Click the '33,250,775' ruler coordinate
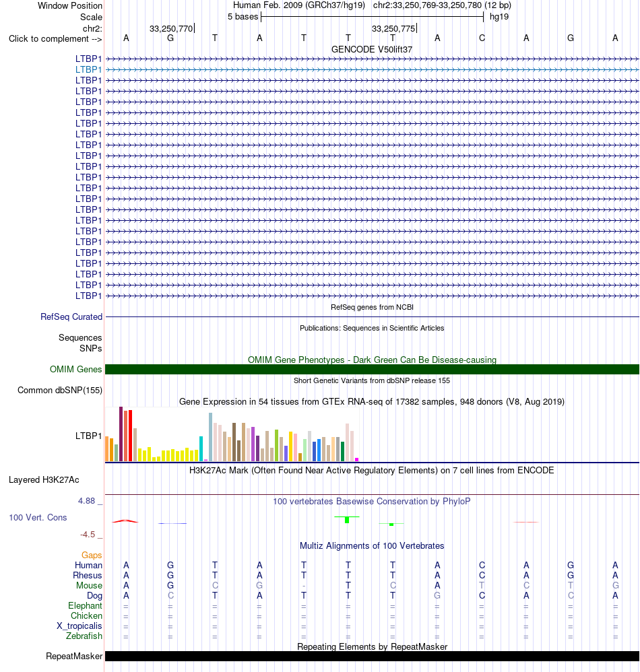This screenshot has height=672, width=640. (393, 29)
